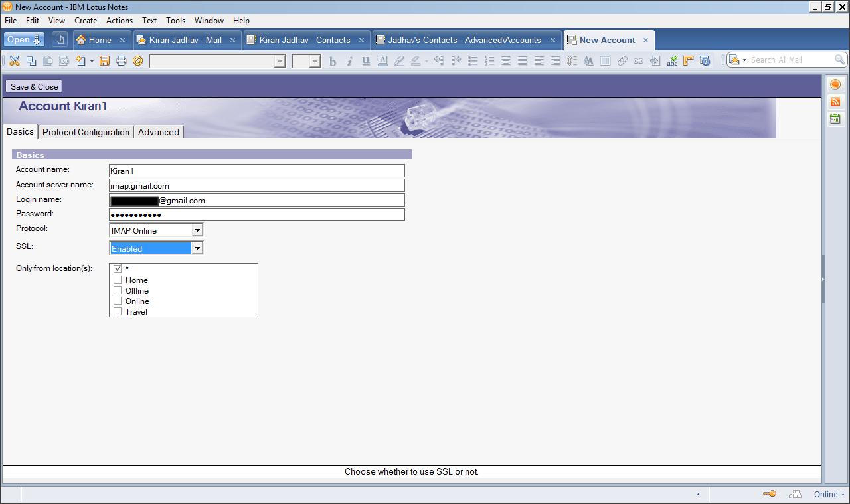
Task: Click the spell check abc icon
Action: pos(672,61)
